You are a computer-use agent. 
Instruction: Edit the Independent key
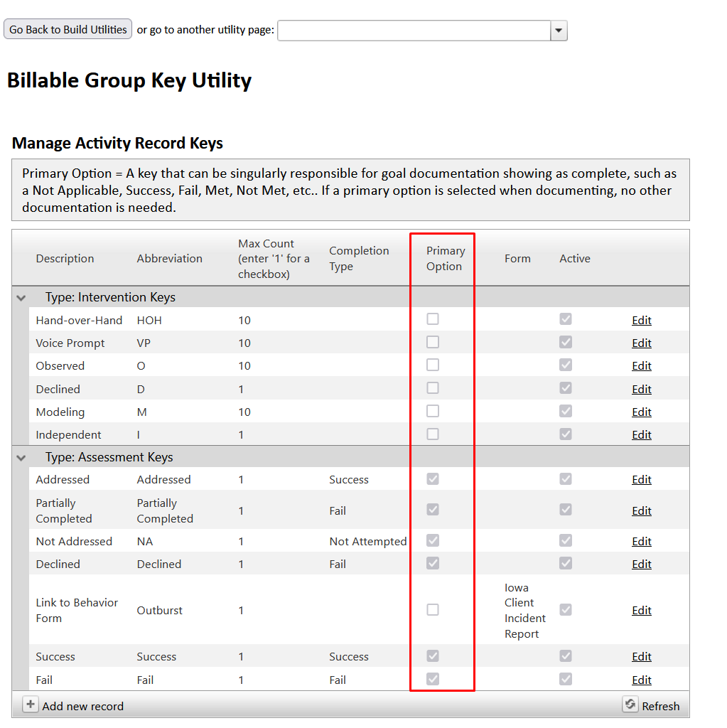coord(642,434)
